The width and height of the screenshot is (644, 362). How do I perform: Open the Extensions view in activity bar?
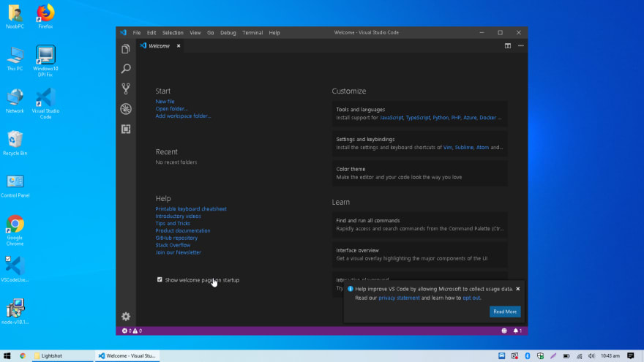(x=126, y=129)
